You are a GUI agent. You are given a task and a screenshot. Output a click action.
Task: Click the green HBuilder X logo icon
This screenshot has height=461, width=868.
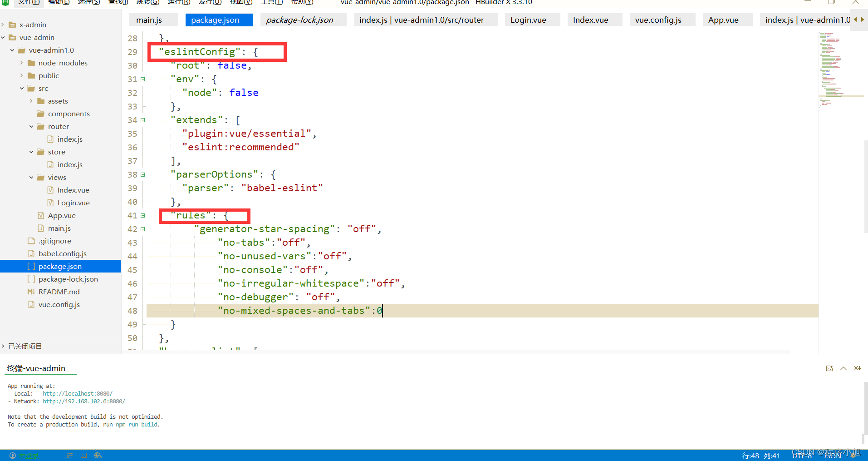5,3
